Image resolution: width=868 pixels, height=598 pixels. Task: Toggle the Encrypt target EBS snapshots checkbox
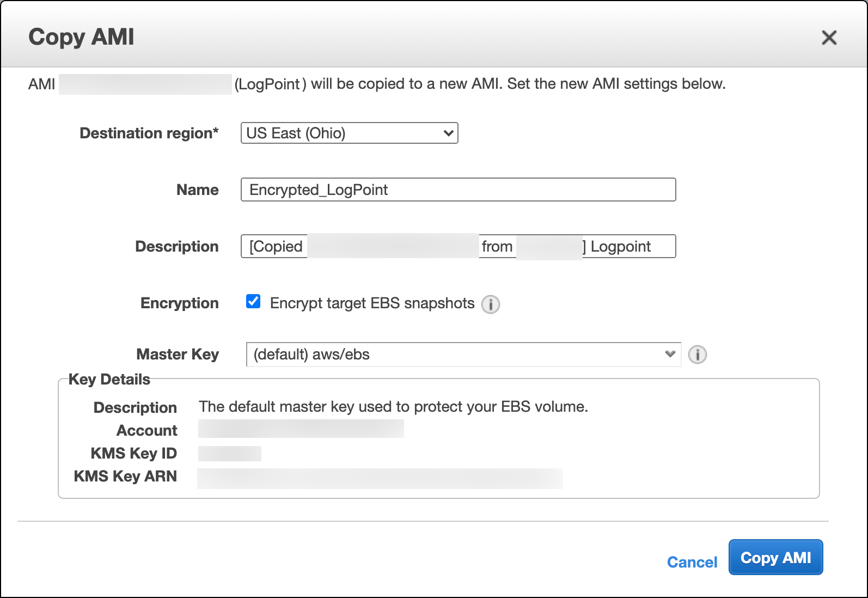[x=253, y=302]
